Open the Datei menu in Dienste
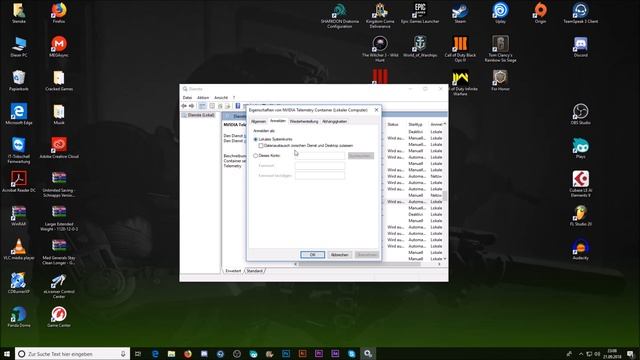Screen dimensions: 640x360 [187, 98]
